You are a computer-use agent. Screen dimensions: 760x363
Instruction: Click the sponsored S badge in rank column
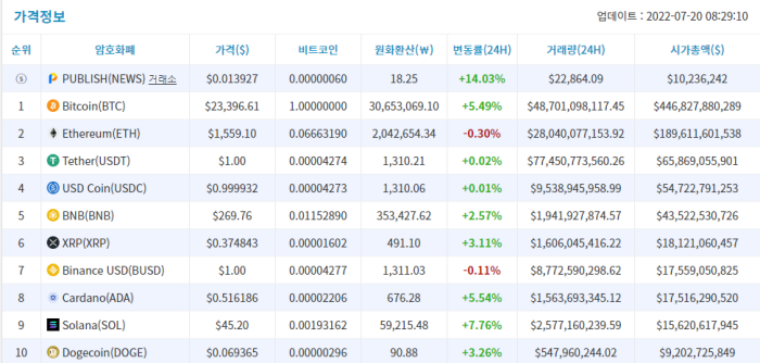[21, 79]
